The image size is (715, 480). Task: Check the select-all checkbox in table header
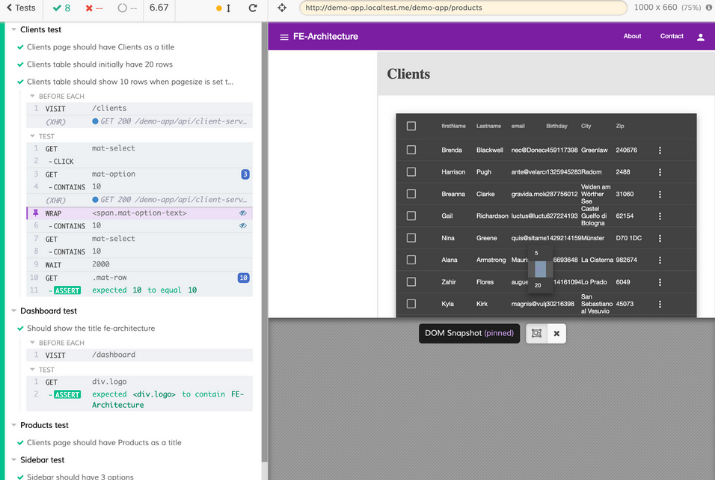(x=411, y=126)
